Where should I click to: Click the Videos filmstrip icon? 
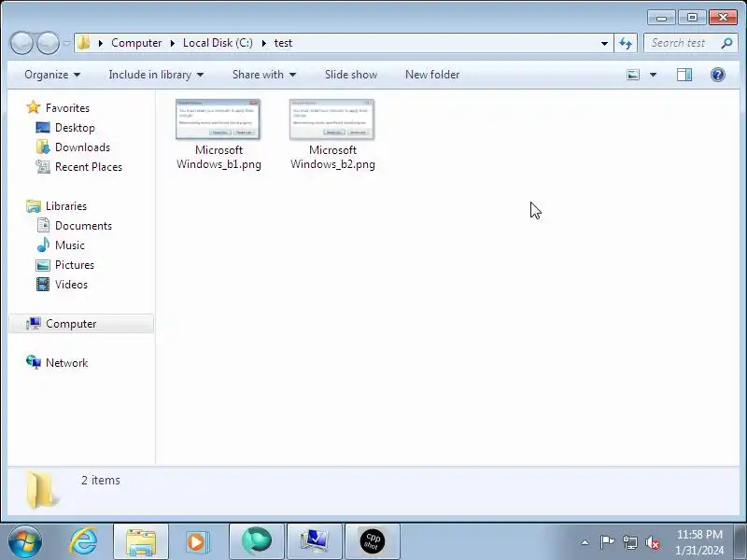coord(43,285)
